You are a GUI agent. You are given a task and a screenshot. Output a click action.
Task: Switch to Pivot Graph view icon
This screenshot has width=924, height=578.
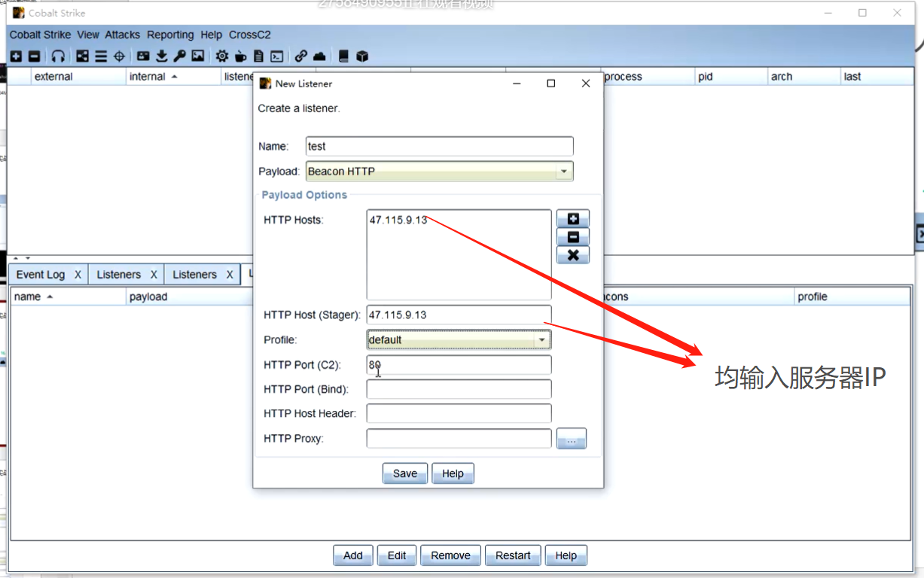click(x=83, y=56)
